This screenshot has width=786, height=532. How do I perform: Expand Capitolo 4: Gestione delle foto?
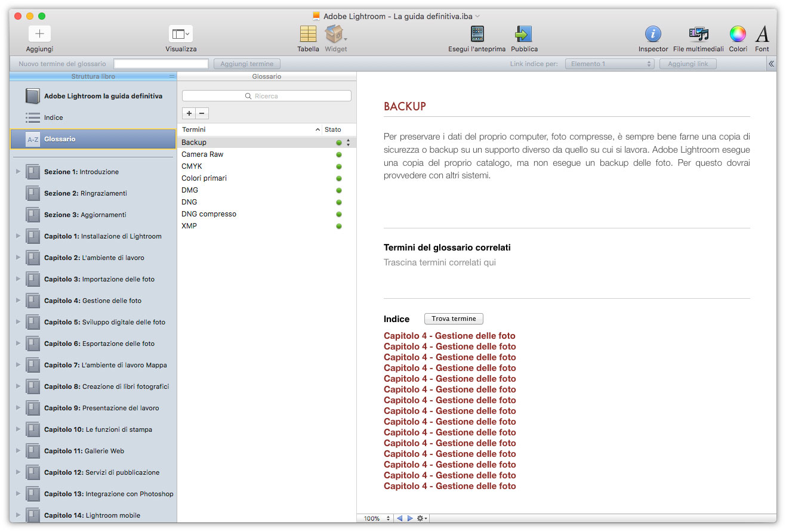point(18,301)
